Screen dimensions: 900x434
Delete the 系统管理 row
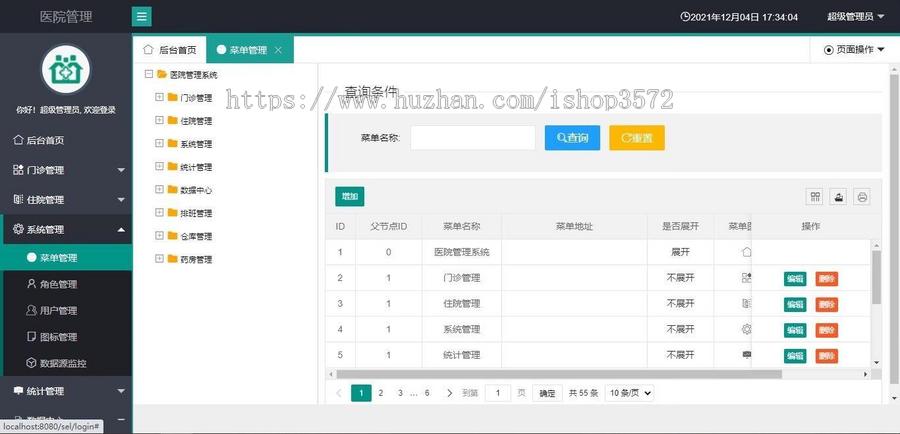[827, 330]
